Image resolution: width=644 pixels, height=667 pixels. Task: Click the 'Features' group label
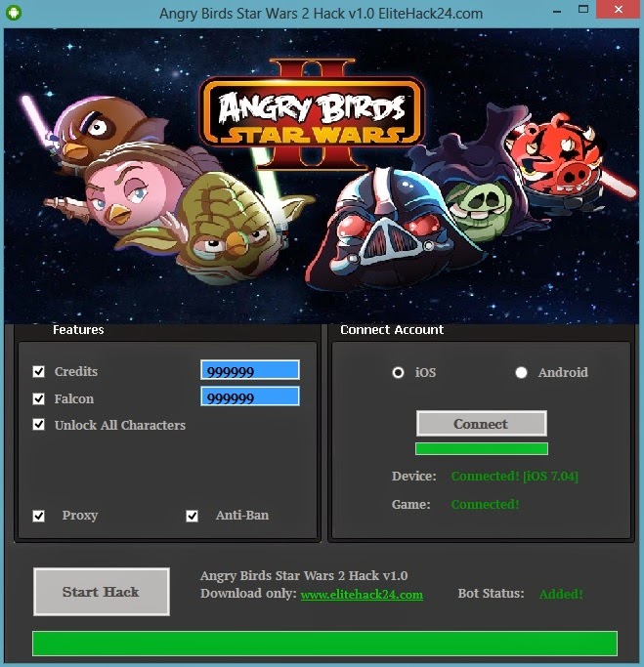(x=78, y=330)
